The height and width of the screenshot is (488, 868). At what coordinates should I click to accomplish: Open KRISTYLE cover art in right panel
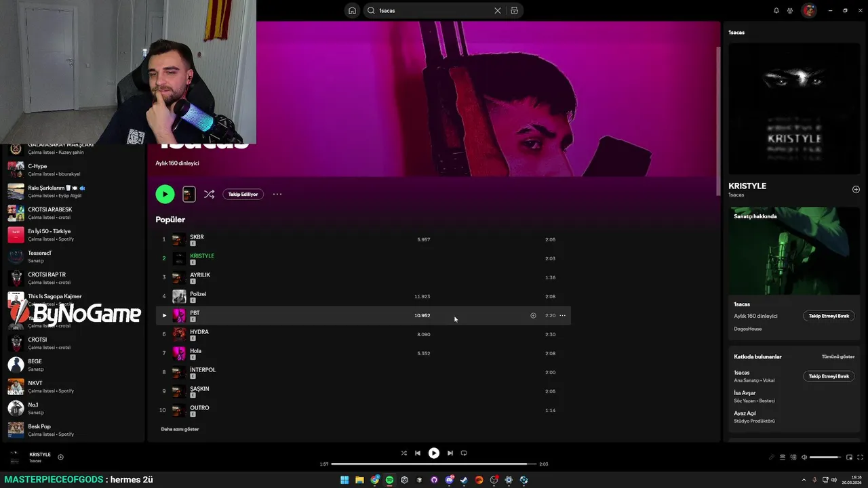[x=794, y=109]
